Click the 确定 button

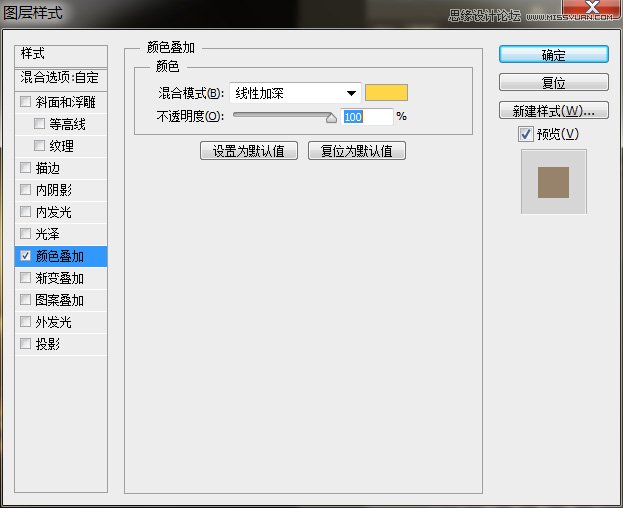click(x=553, y=55)
